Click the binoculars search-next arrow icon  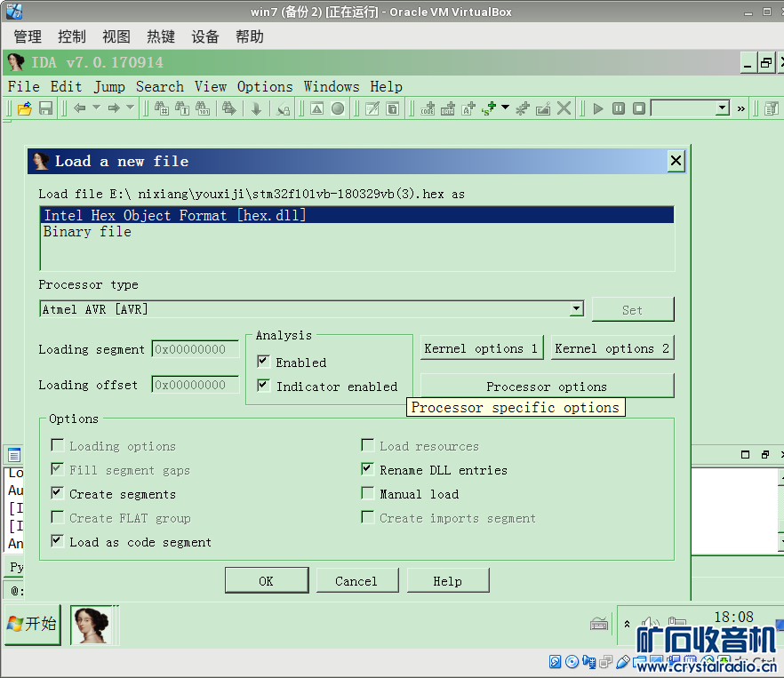click(229, 108)
